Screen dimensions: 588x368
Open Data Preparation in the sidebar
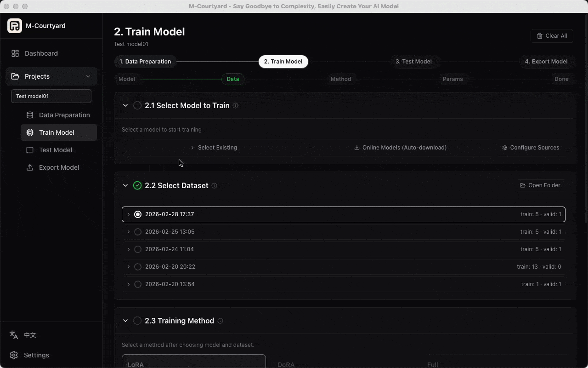click(x=59, y=115)
